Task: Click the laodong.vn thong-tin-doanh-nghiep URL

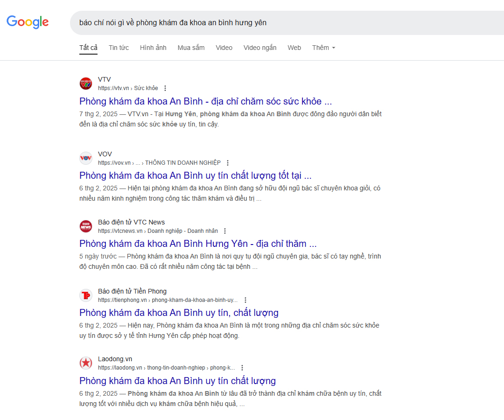Action: coord(167,368)
